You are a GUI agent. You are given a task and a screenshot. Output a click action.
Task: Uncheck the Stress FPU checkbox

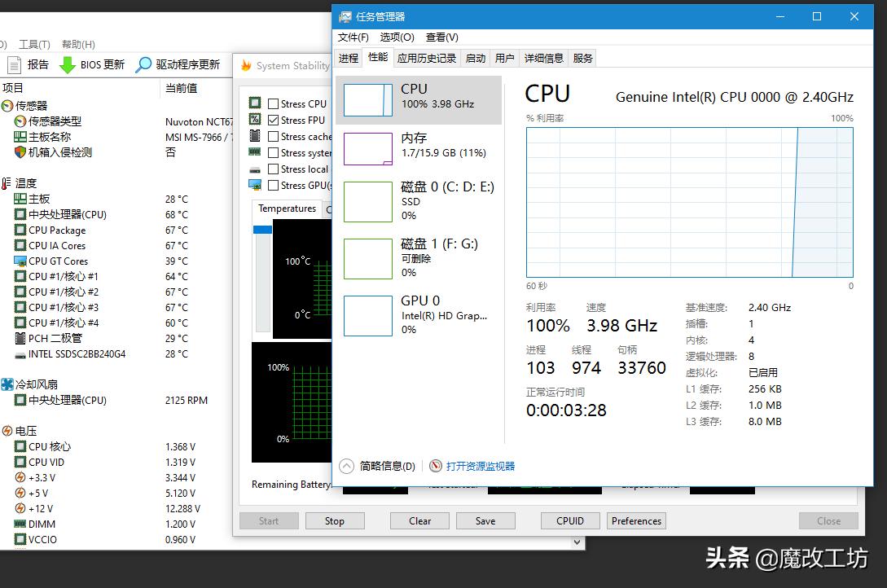click(273, 119)
